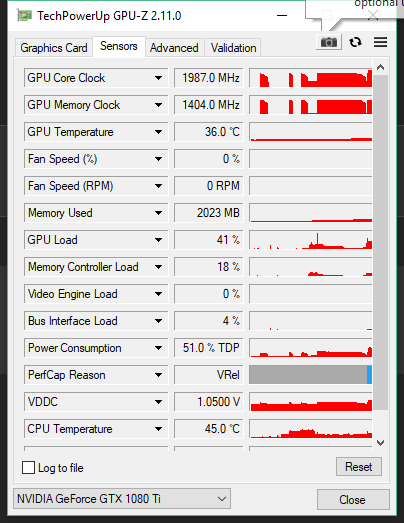Click the refresh arrows icon
Screen dimensions: 404x523
pyautogui.click(x=355, y=42)
